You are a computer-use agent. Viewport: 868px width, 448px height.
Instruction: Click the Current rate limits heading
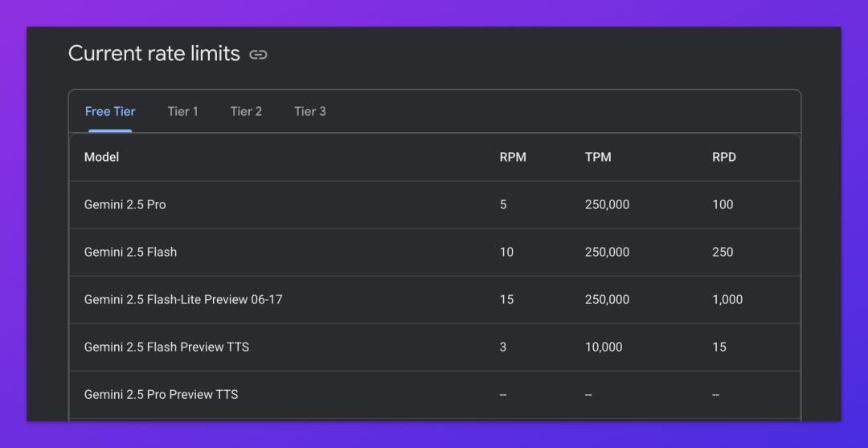click(x=154, y=54)
